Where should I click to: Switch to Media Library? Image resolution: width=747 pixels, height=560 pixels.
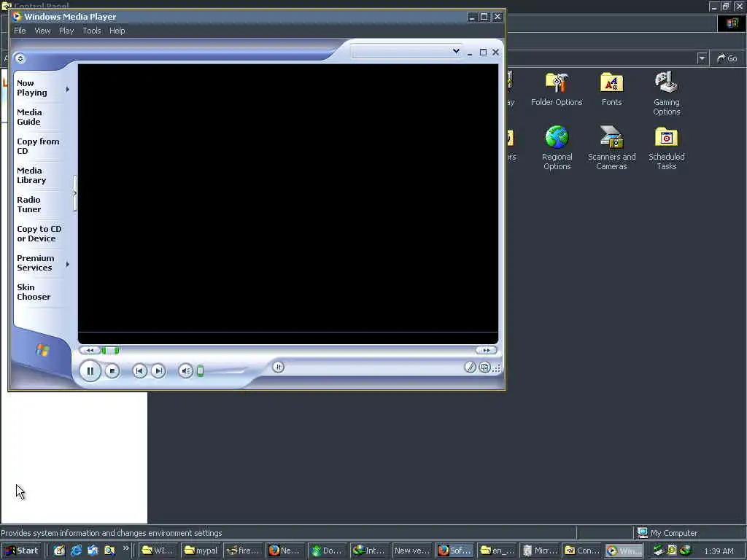click(31, 175)
